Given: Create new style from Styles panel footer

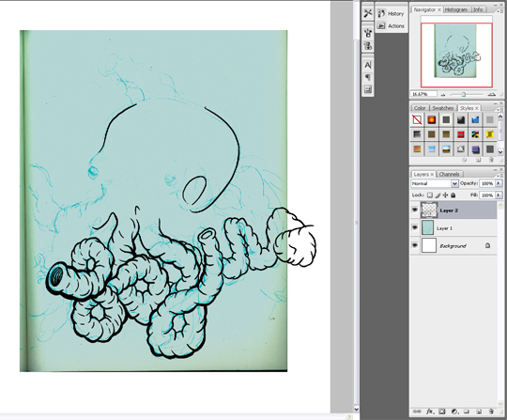Looking at the screenshot, I should coord(478,160).
